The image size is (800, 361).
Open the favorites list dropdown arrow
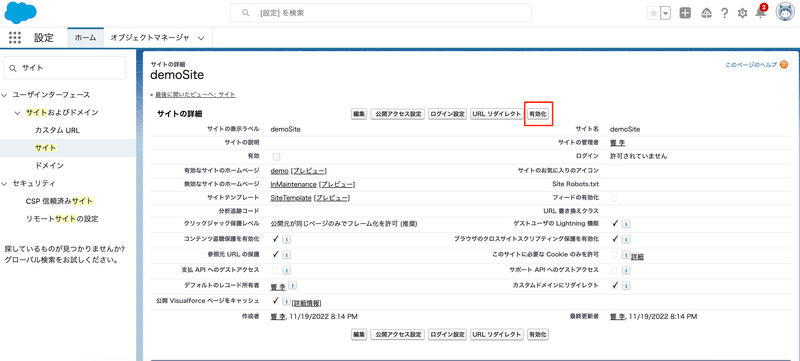(665, 14)
